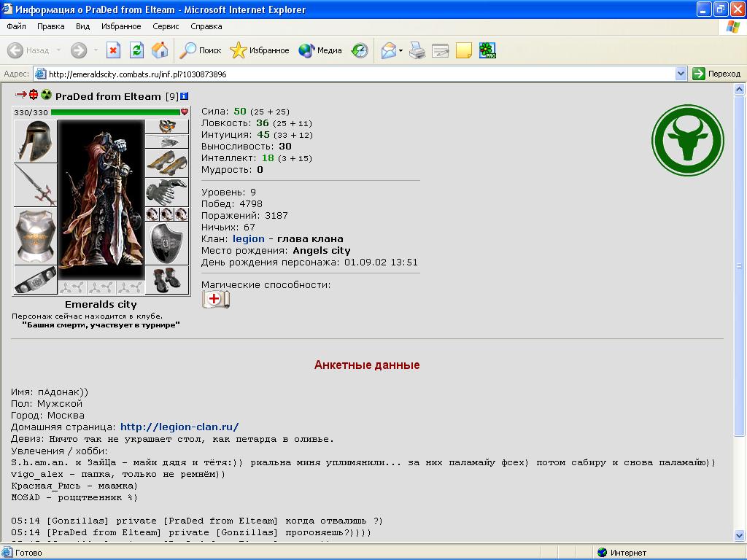
Task: Click the Mail envelope icon
Action: 388,50
